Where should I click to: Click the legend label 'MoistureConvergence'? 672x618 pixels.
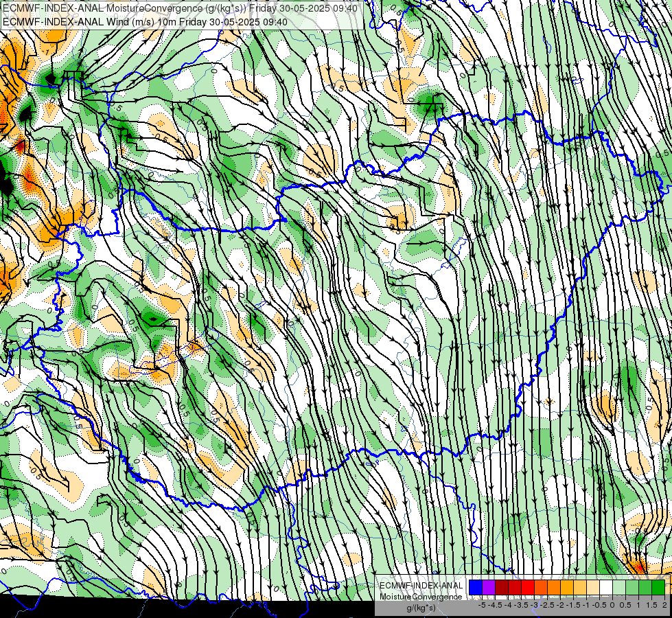(x=421, y=597)
